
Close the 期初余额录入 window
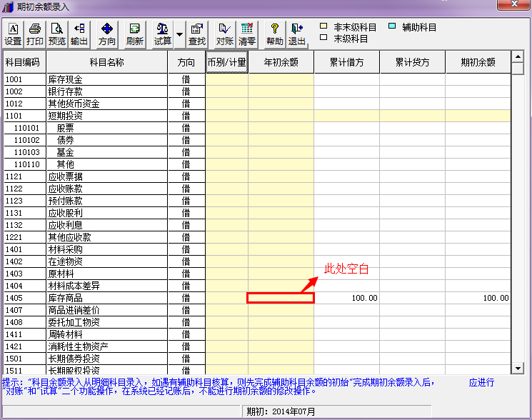pos(514,4)
